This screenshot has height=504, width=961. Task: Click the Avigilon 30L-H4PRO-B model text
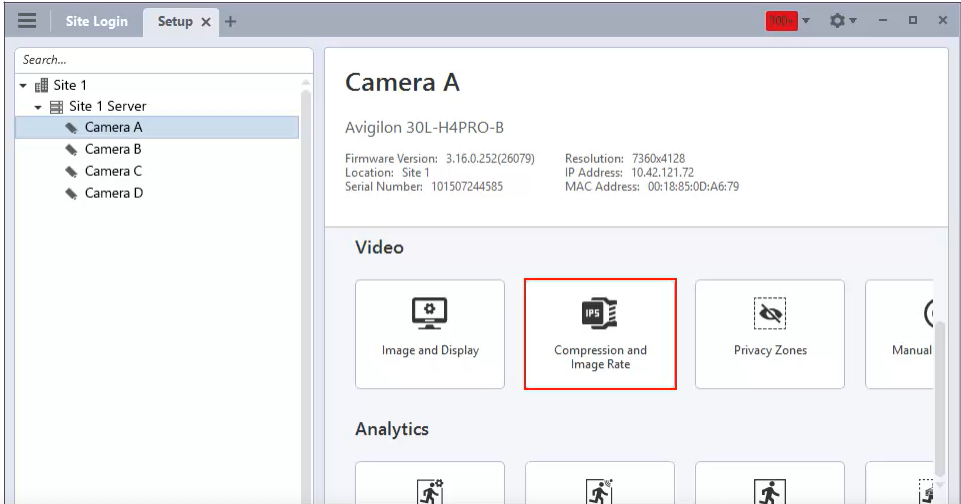(x=424, y=128)
